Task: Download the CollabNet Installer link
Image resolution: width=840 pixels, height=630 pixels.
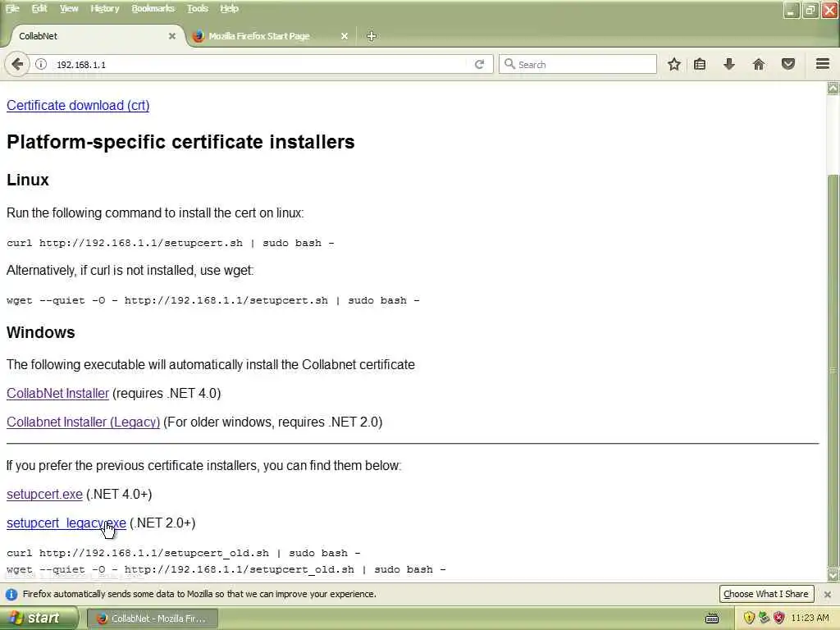Action: [x=58, y=393]
